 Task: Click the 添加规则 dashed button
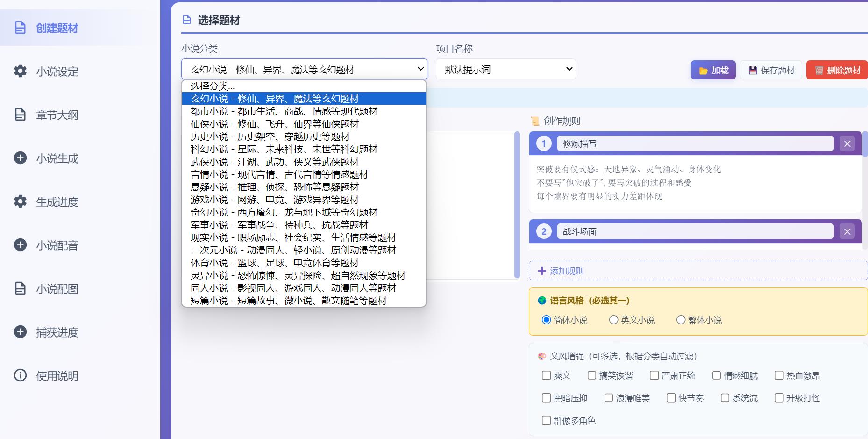(x=698, y=271)
